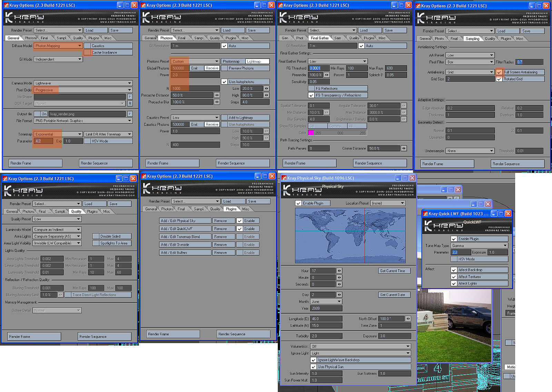Click the Precache Blur adjust arrows
Screen dimensions: 552x392
point(217,102)
